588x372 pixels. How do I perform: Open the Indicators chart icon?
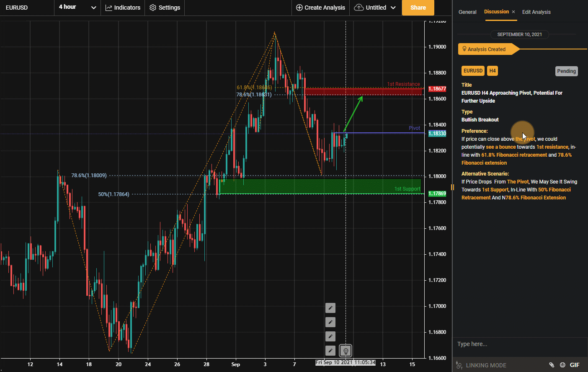click(109, 8)
